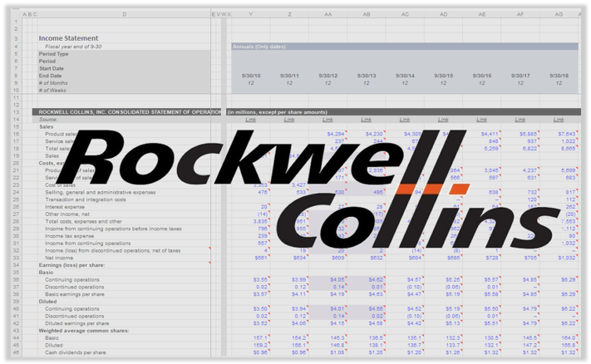Select the "Annuals (Only dates)" header bar
This screenshot has width=591, height=364.
pos(405,47)
